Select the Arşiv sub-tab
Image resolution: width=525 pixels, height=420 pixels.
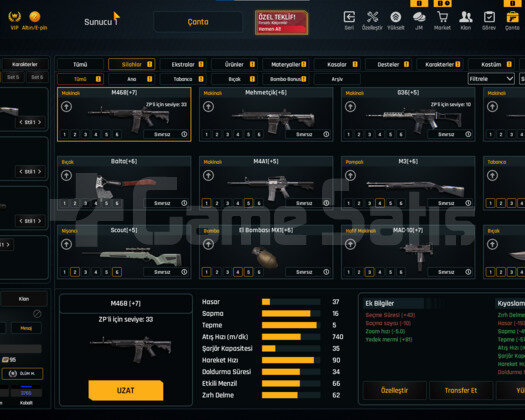pos(337,79)
